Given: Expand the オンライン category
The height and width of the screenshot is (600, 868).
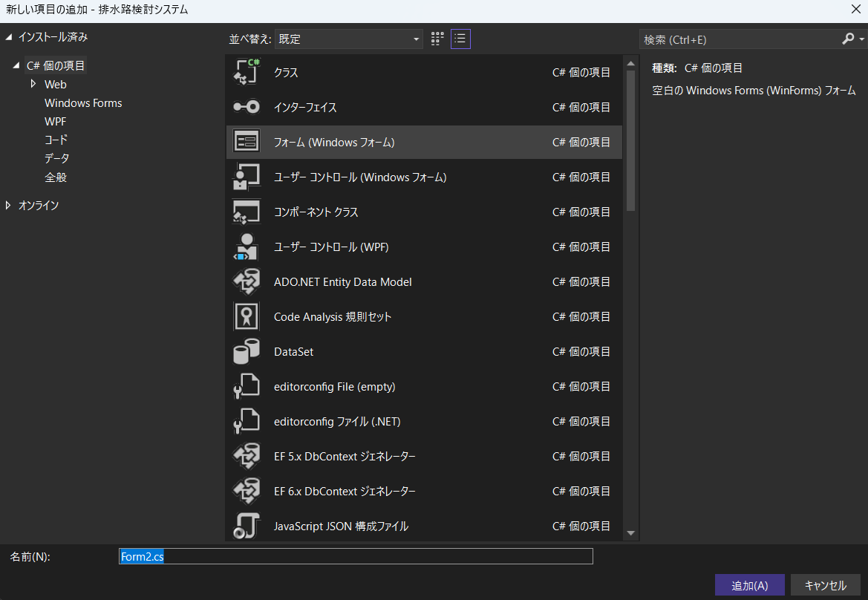Looking at the screenshot, I should click(8, 205).
